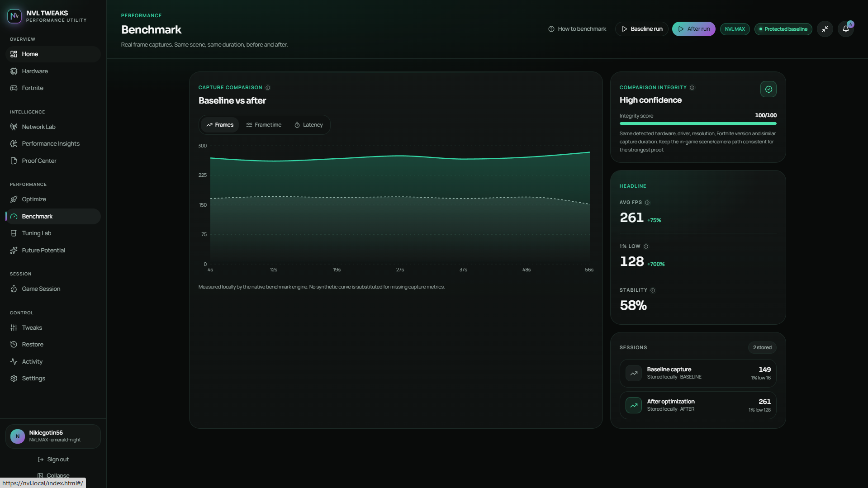Screen dimensions: 868x488
Task: Open Performance Insights
Action: click(x=53, y=144)
